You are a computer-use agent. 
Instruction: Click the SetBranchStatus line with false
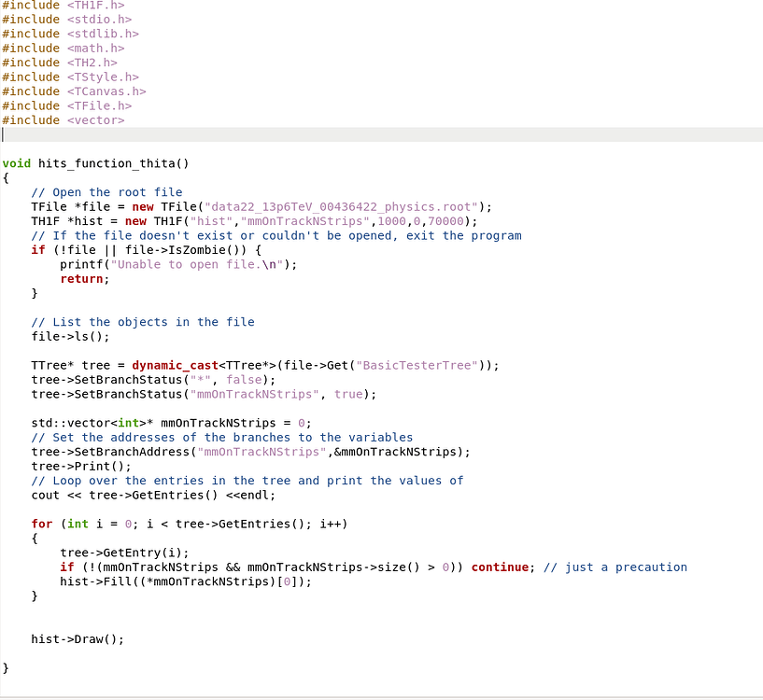click(x=153, y=380)
